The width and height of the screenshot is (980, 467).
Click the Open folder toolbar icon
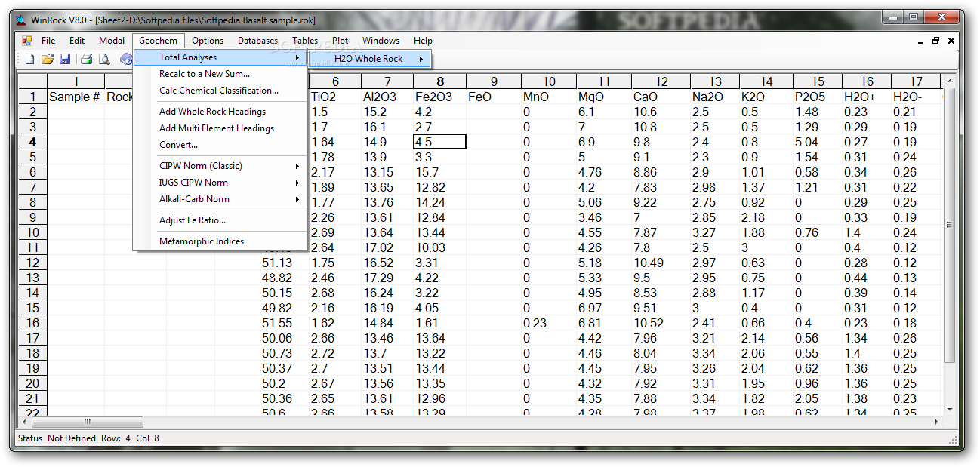(47, 59)
